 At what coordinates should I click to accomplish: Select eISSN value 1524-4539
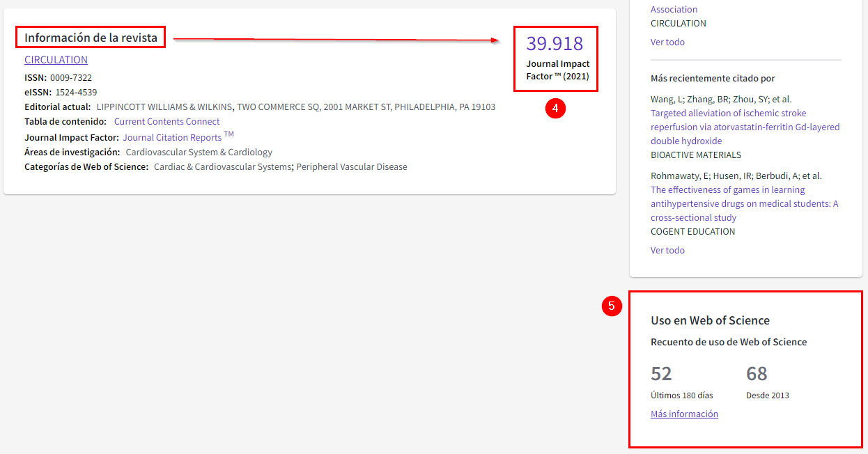pyautogui.click(x=76, y=92)
